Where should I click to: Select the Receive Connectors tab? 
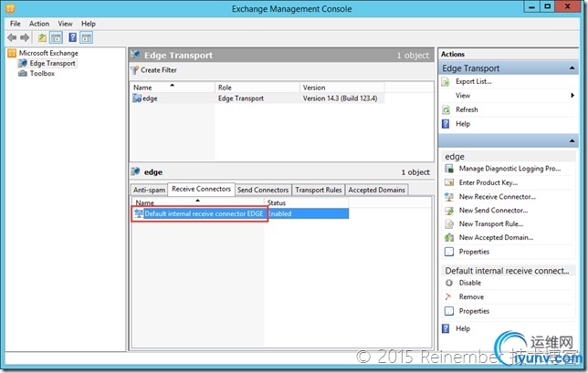pyautogui.click(x=202, y=189)
